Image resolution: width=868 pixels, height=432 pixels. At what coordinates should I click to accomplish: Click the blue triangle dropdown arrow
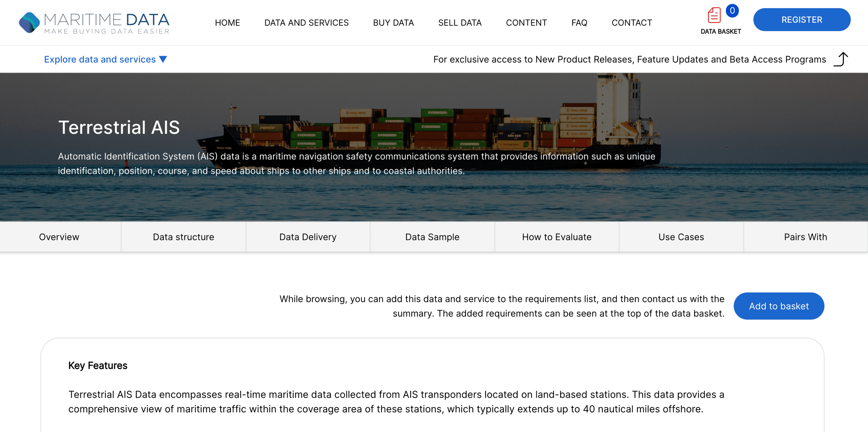pos(163,59)
